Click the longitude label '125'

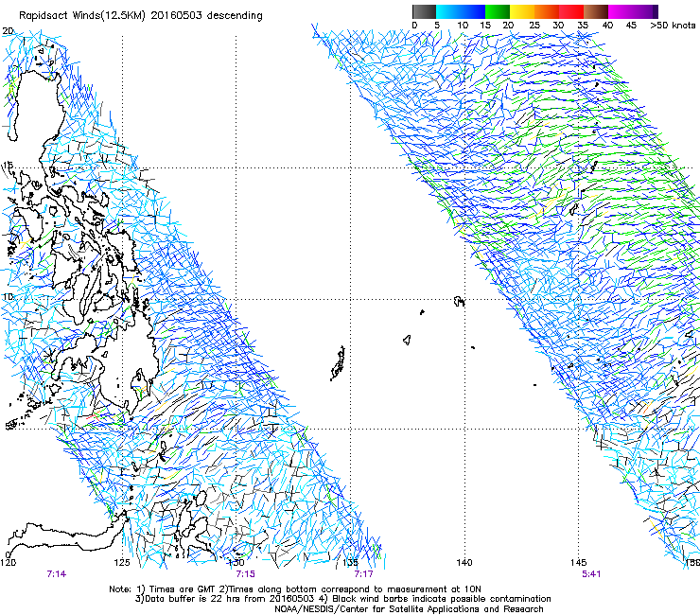[x=122, y=563]
